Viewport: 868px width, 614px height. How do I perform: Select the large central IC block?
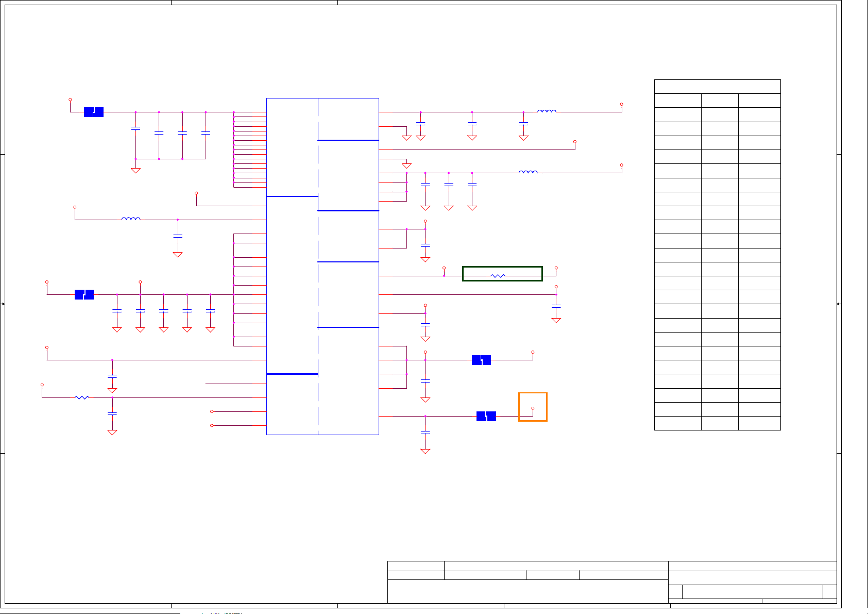322,266
